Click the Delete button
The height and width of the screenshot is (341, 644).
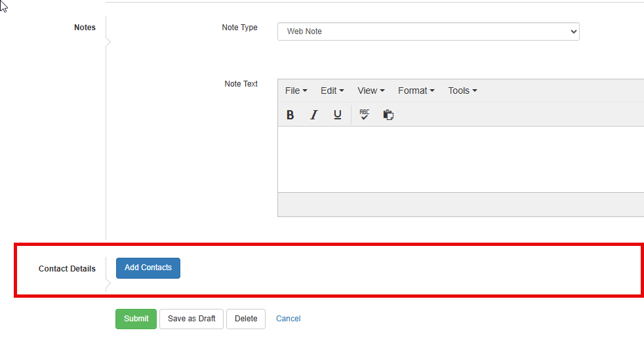tap(246, 319)
